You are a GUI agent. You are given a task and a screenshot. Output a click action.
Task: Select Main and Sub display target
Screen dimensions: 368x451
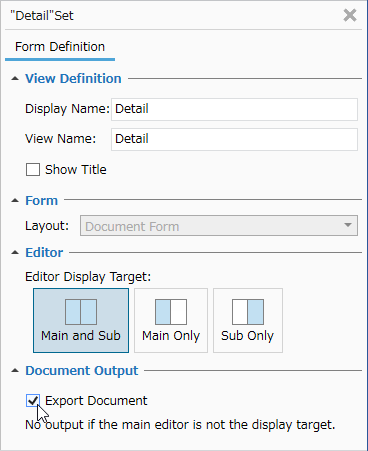tap(81, 320)
